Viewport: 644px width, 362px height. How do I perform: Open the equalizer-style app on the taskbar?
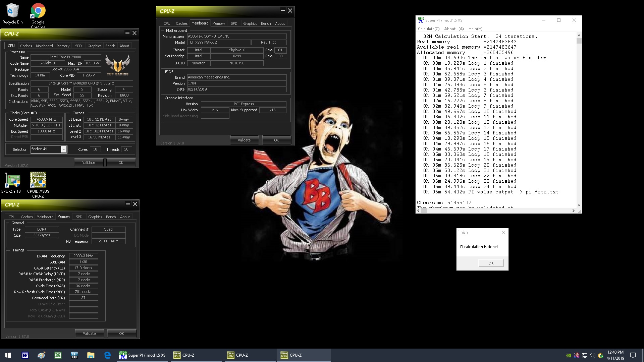[x=74, y=355]
